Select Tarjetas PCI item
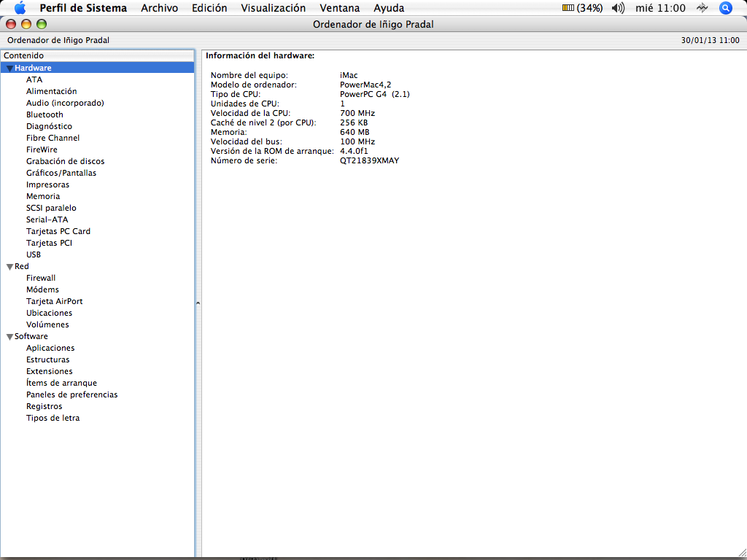747x560 pixels. coord(49,243)
